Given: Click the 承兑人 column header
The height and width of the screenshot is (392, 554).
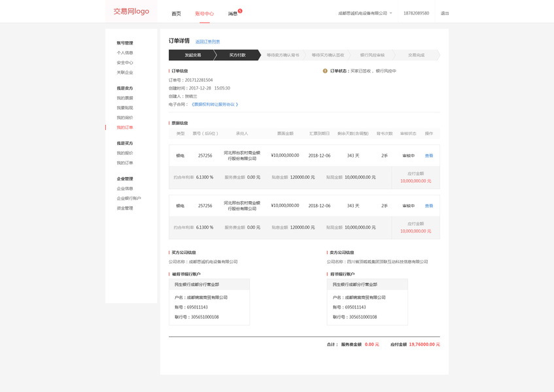Looking at the screenshot, I should coord(242,133).
